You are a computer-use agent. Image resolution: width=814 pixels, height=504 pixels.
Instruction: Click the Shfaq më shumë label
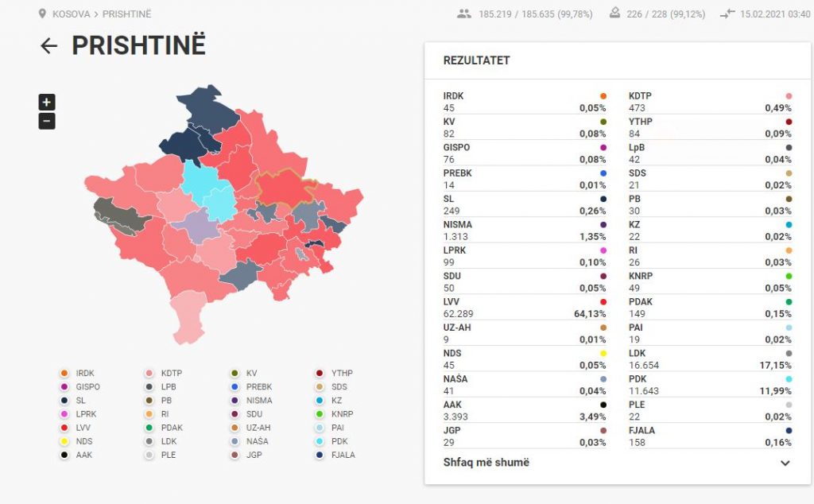pos(486,463)
